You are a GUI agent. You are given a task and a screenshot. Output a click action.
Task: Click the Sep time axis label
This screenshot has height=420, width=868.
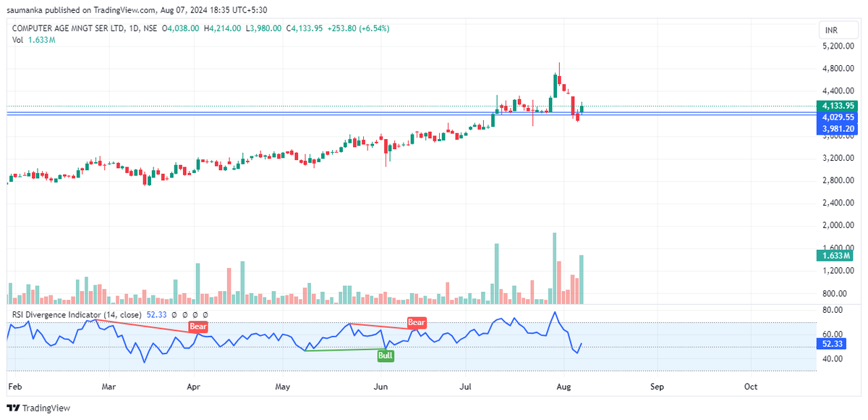pyautogui.click(x=657, y=387)
